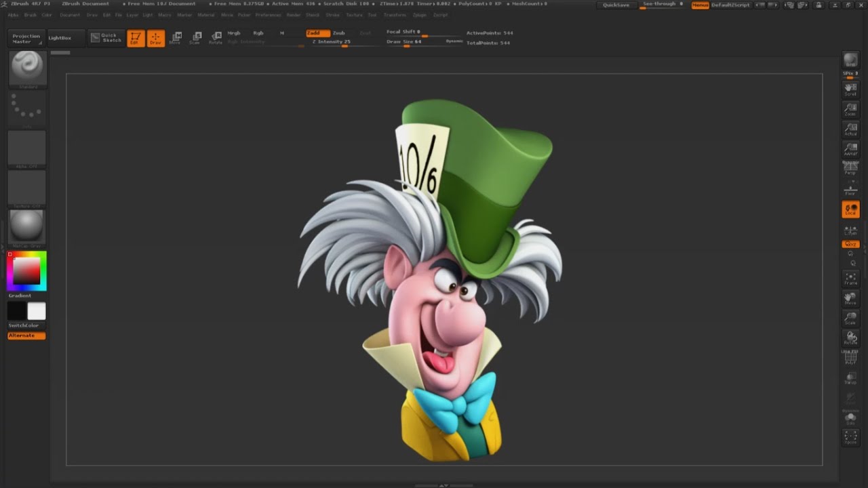
Task: Click the Move view icon in right shelf
Action: click(850, 298)
